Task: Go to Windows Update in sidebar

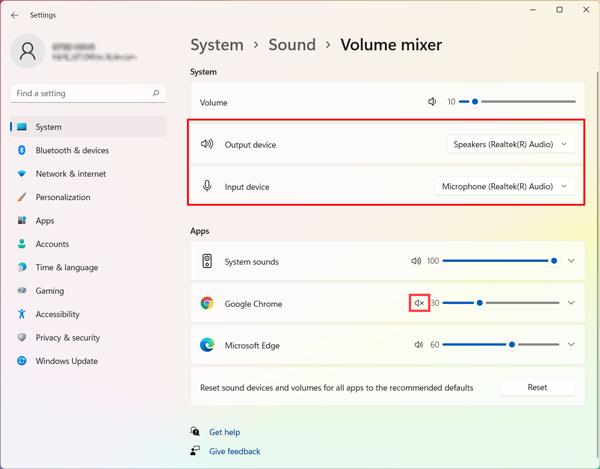Action: pyautogui.click(x=66, y=361)
